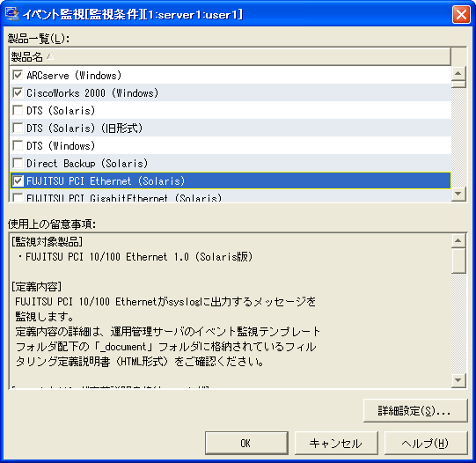Tick the DTS (Windows) checkbox
This screenshot has height=463, width=476.
(x=18, y=145)
